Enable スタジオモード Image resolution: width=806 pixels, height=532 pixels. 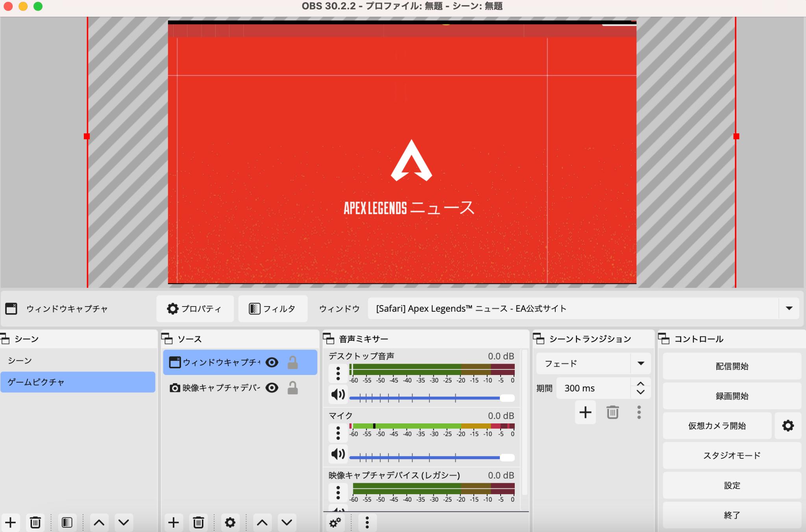732,455
